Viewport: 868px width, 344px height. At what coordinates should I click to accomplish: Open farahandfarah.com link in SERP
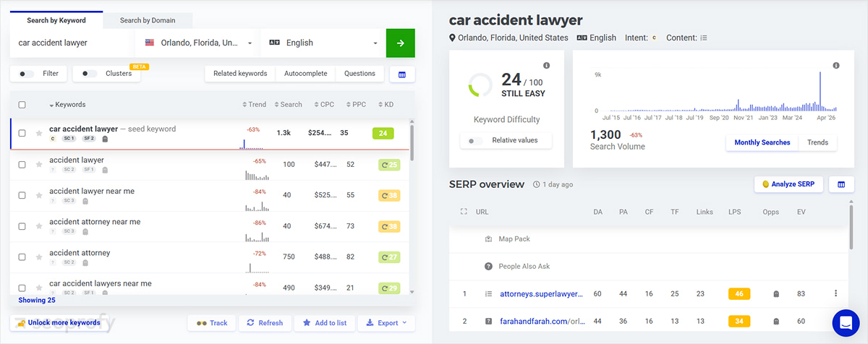pyautogui.click(x=541, y=322)
